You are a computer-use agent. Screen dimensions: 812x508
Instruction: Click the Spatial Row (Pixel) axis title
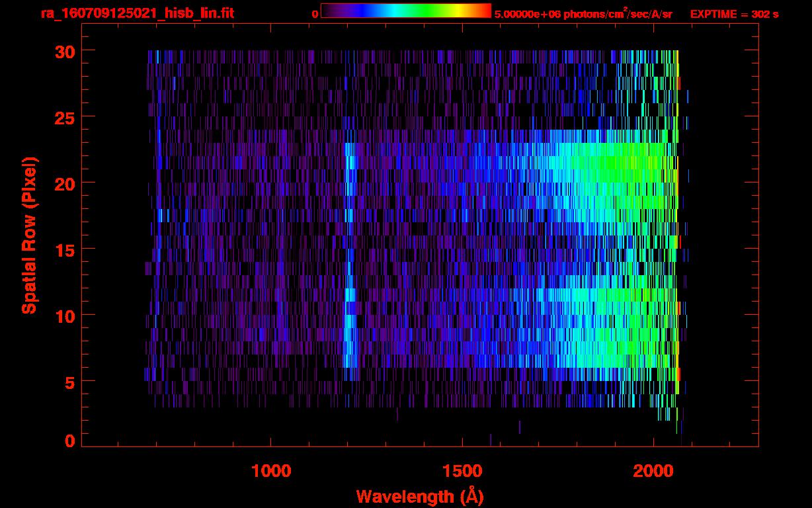coord(28,235)
